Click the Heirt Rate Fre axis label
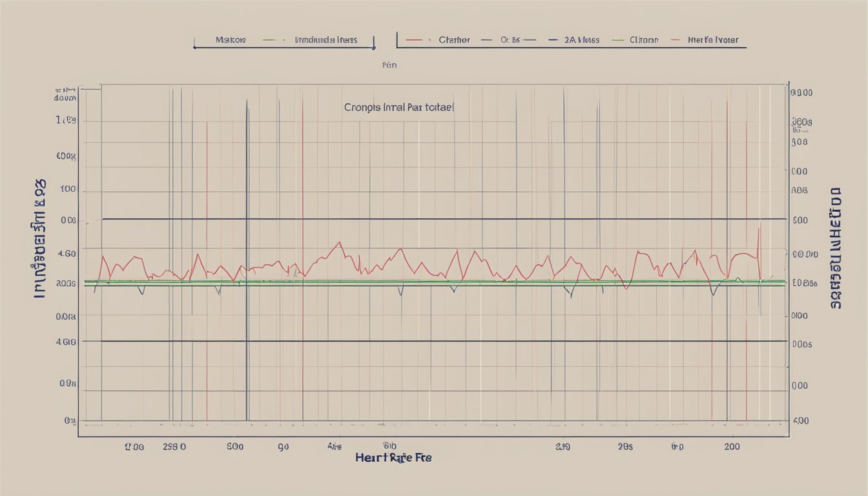Screen dimensions: 868x496 click(395, 457)
